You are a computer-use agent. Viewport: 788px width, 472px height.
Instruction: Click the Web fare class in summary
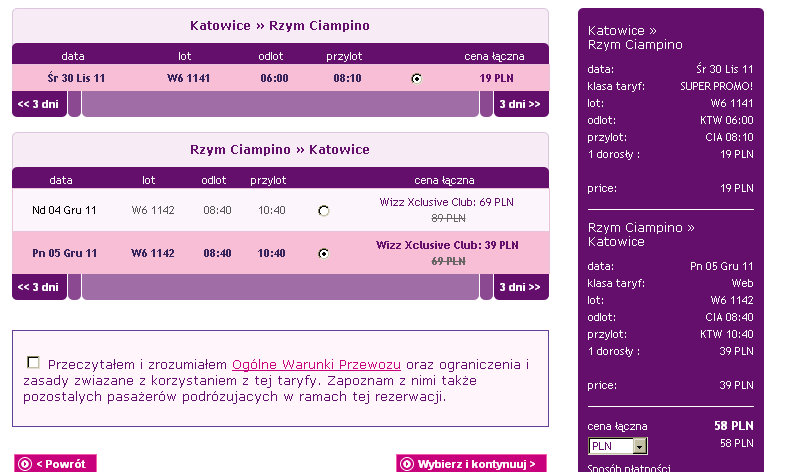pos(742,284)
